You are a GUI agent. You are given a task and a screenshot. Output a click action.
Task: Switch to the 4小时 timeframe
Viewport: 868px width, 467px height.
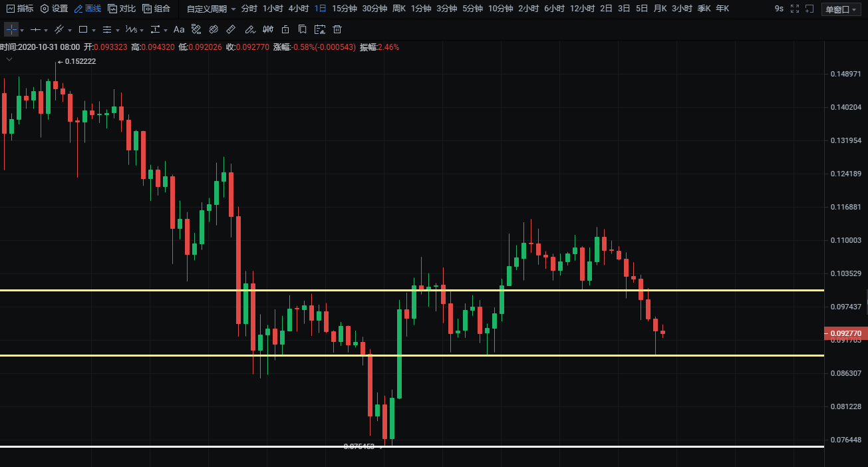click(299, 9)
